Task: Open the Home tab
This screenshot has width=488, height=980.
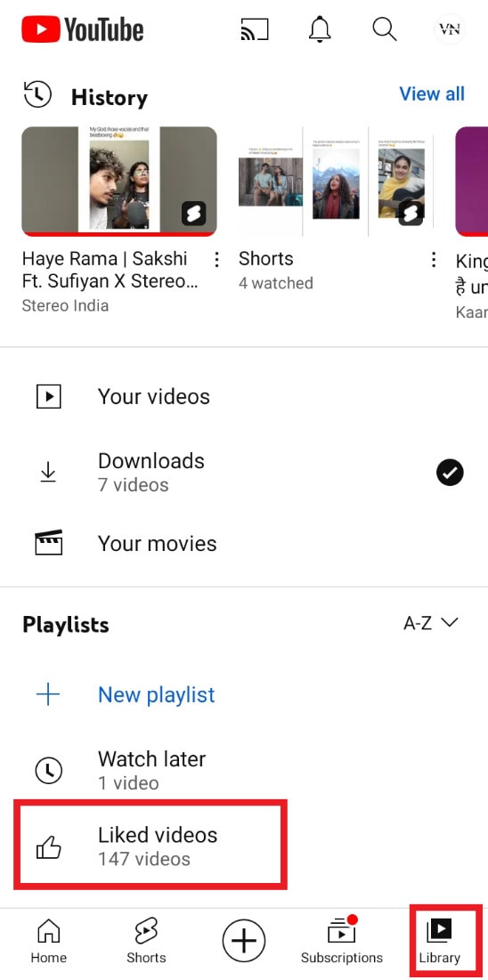Action: tap(48, 941)
